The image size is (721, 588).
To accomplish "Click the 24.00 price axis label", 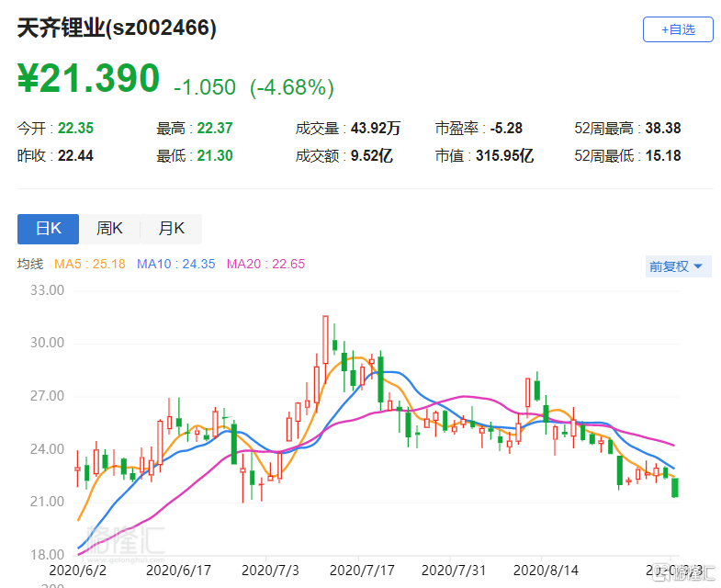I will click(48, 449).
